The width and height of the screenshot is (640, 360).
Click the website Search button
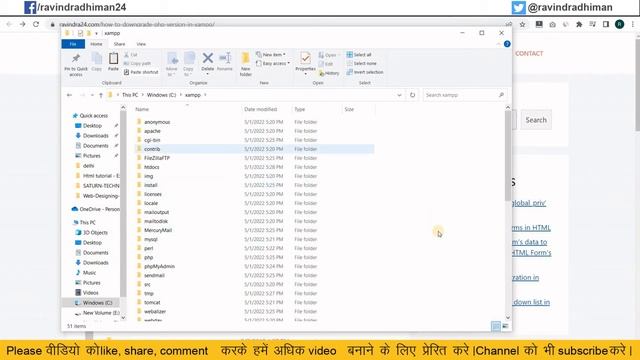coord(536,120)
